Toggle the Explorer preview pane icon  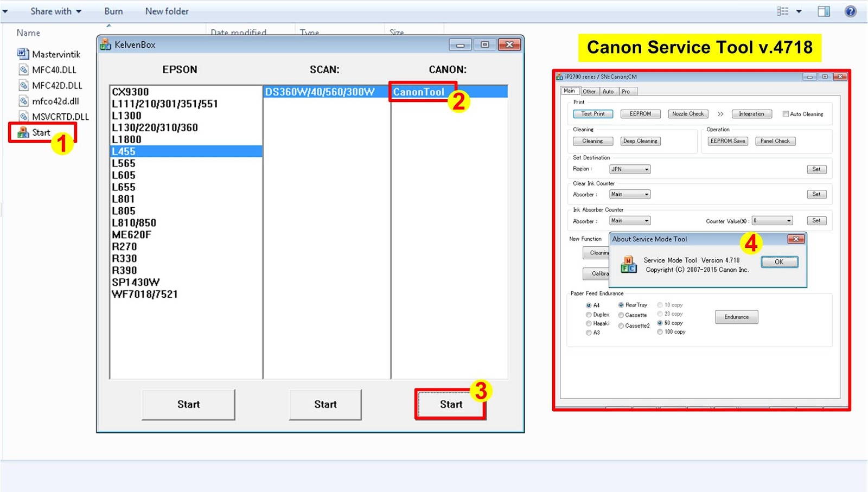(x=824, y=11)
